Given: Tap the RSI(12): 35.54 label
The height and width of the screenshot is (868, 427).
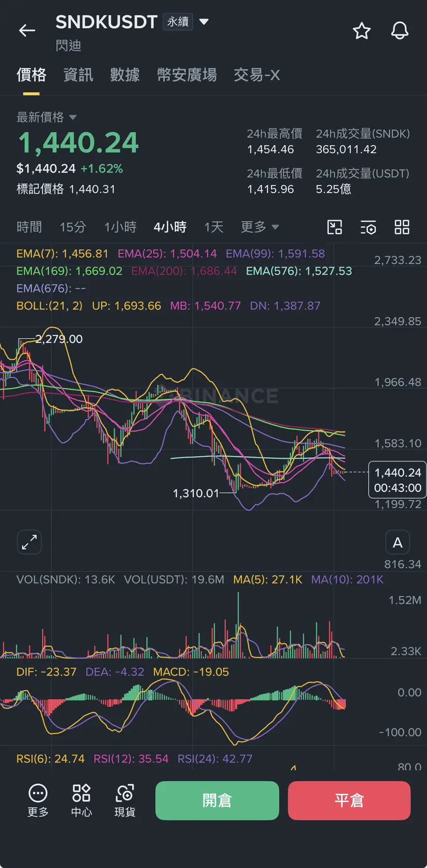Looking at the screenshot, I should coord(131,759).
